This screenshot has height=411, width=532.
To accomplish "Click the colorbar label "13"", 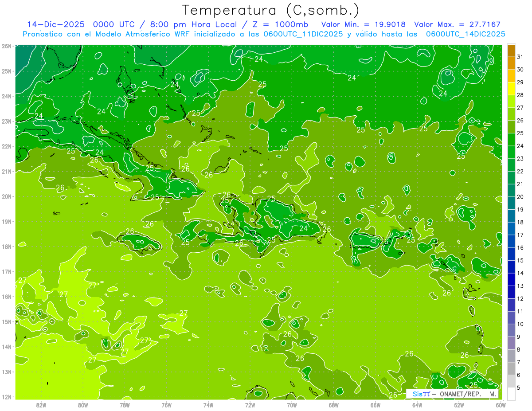I will click(x=520, y=286).
